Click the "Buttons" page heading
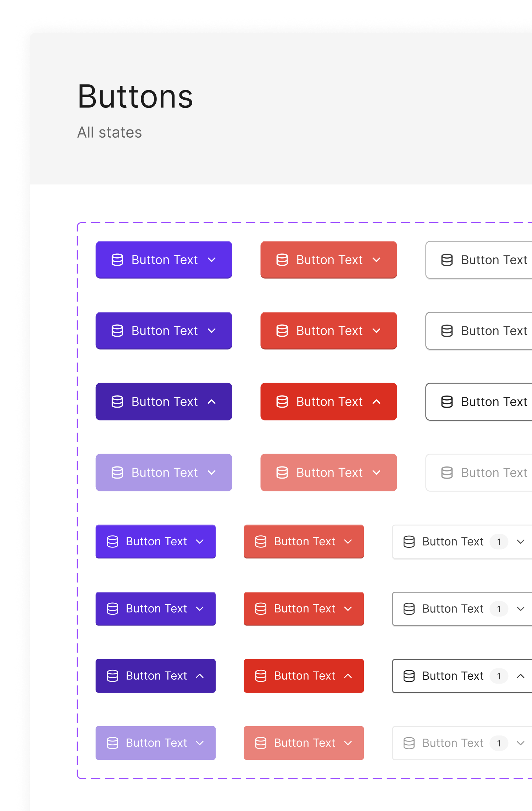 [x=135, y=96]
